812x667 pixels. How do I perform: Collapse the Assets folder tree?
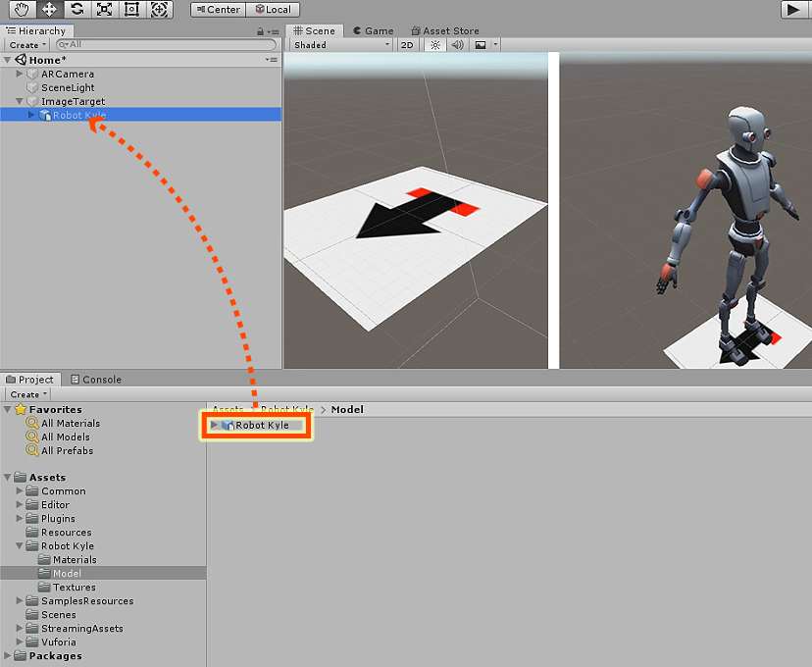pos(7,477)
